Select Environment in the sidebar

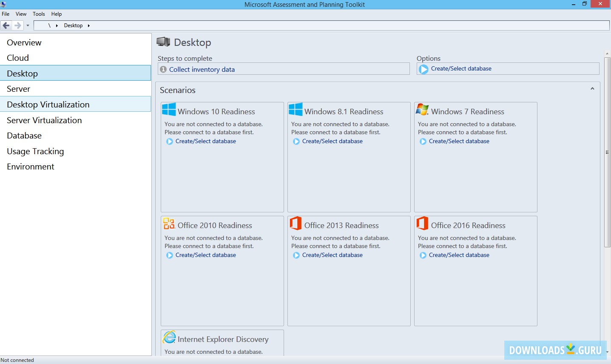click(76, 166)
